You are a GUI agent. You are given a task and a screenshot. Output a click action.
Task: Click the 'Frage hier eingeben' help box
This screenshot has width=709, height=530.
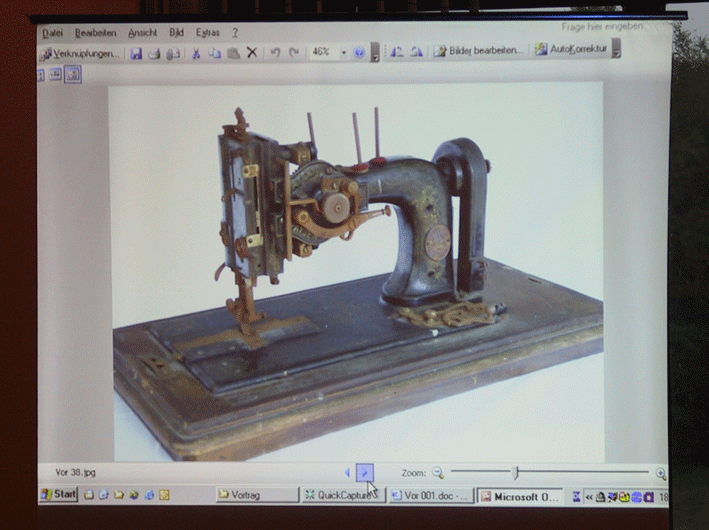click(x=602, y=27)
